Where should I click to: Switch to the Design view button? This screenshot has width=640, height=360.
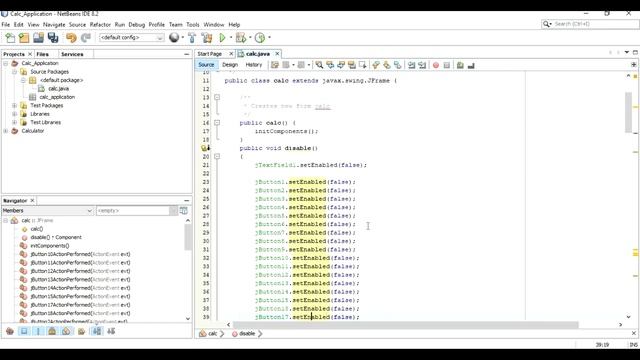click(230, 65)
